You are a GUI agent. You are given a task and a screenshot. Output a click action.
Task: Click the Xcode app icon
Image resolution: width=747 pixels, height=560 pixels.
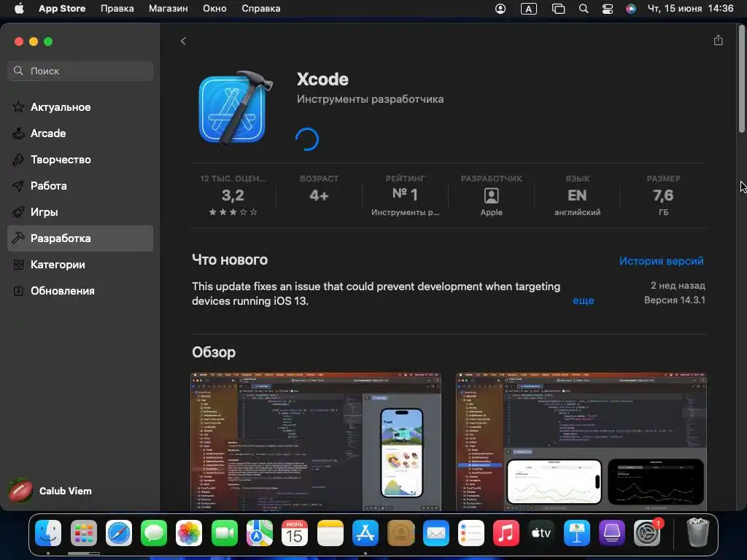tap(236, 108)
